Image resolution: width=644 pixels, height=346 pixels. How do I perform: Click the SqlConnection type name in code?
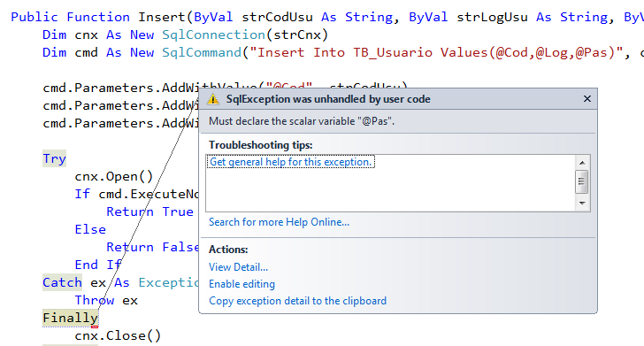tap(213, 35)
